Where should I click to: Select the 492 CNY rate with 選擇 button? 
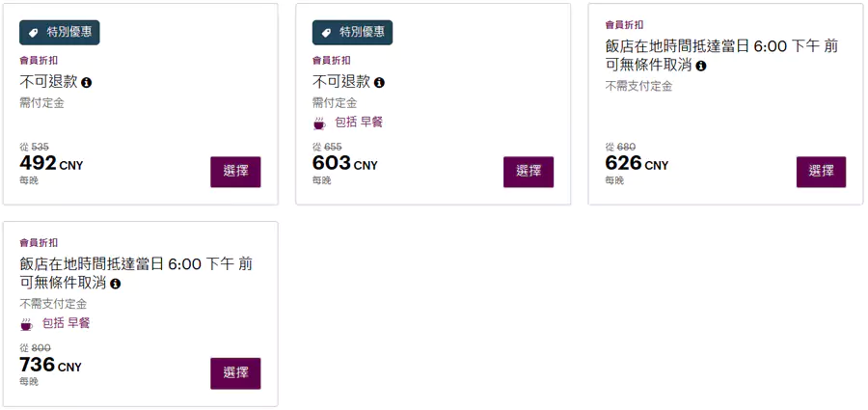235,172
